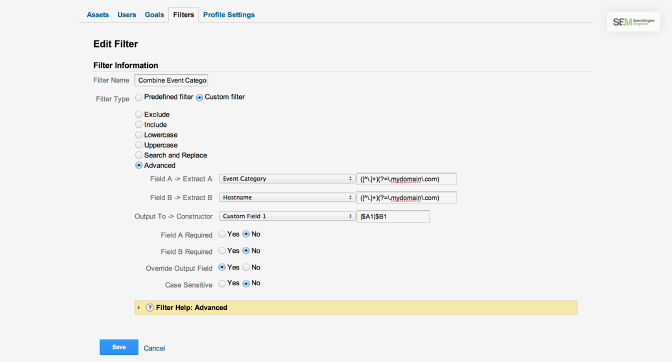Open the Hostname field dropdown

pos(287,197)
